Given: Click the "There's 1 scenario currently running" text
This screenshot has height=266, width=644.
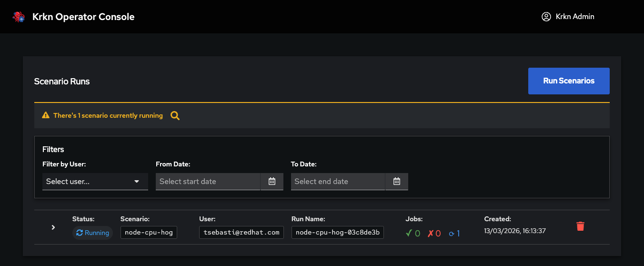Looking at the screenshot, I should point(108,115).
